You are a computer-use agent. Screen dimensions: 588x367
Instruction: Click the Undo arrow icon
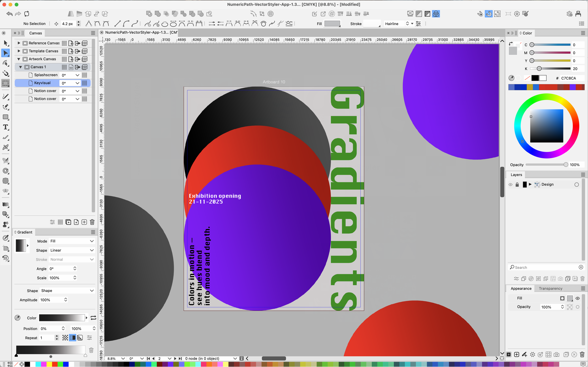click(x=9, y=14)
